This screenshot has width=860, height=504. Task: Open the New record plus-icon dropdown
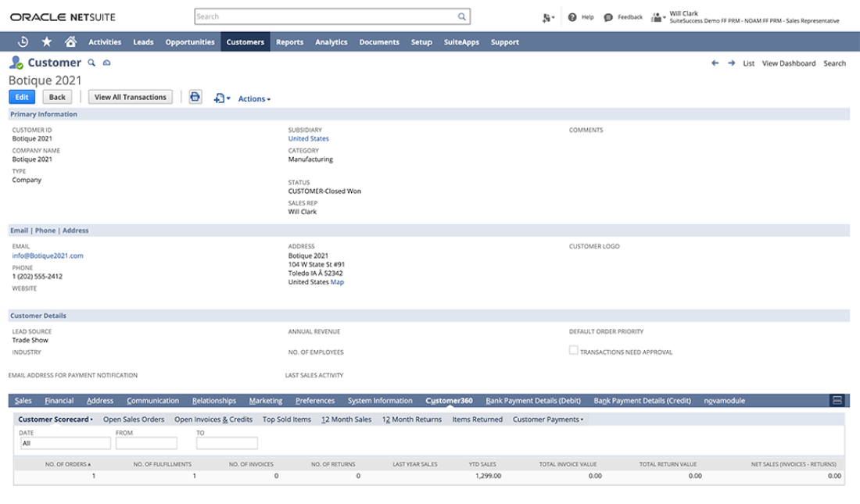click(x=221, y=98)
